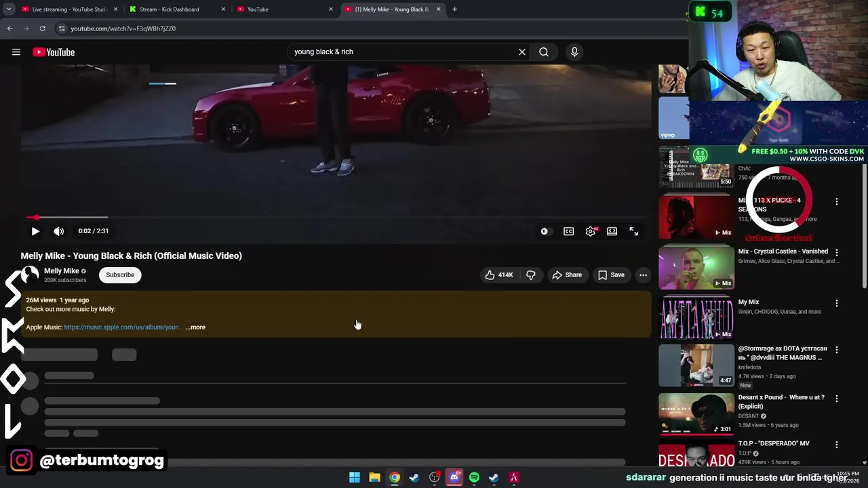Click the magnifier search button
Screen dimensions: 868x488
point(544,52)
